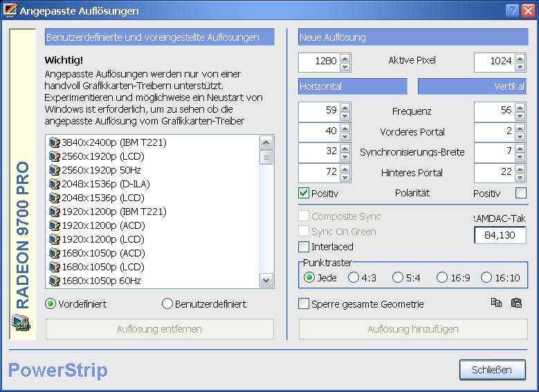Click the help question mark in title bar
The image size is (539, 392).
pyautogui.click(x=511, y=11)
